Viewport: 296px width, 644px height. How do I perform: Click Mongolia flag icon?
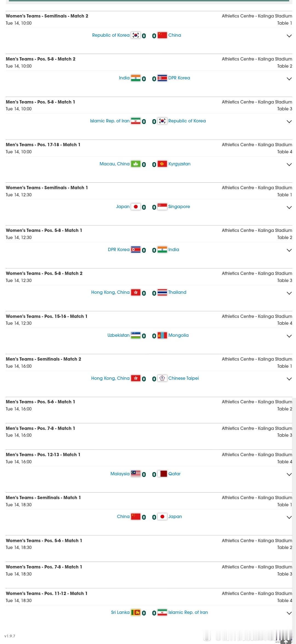(x=162, y=335)
